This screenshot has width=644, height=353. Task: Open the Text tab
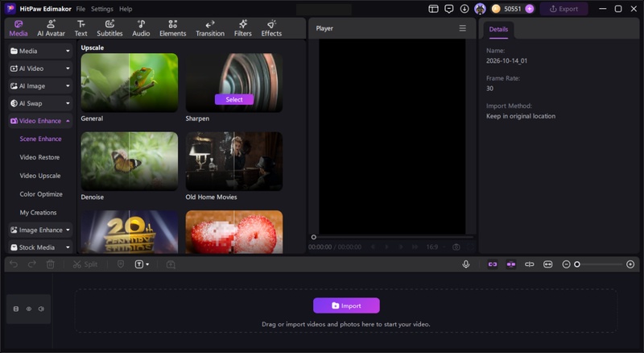click(x=81, y=28)
